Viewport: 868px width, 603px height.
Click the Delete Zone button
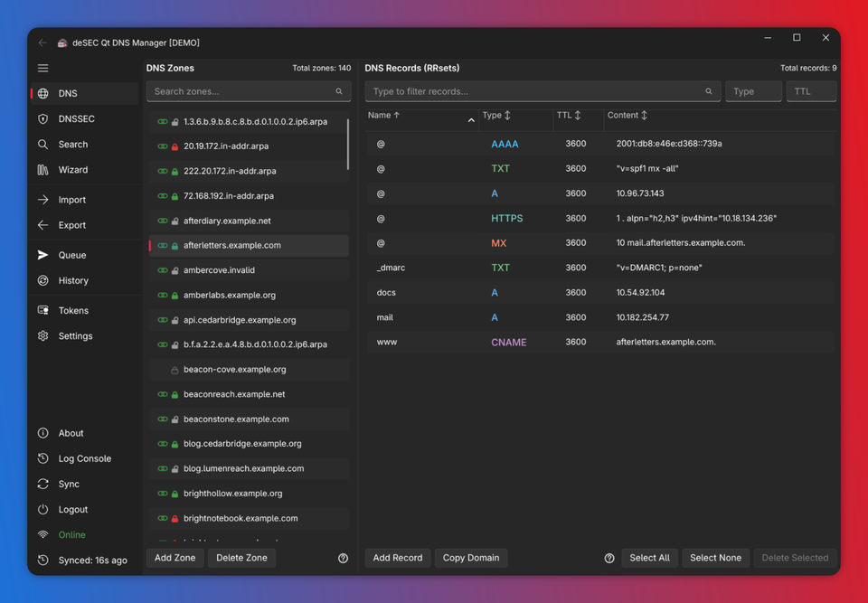[242, 558]
